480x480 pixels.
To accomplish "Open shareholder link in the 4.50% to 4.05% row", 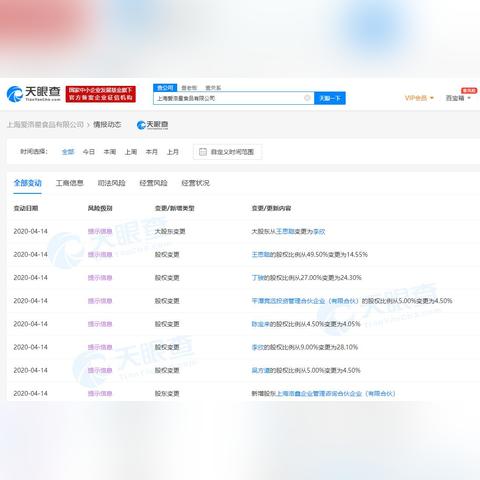I will click(261, 324).
